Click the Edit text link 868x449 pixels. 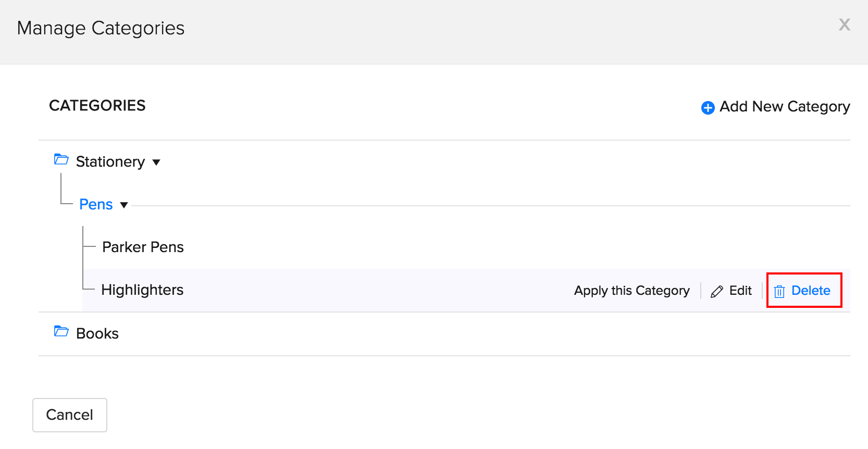point(740,291)
